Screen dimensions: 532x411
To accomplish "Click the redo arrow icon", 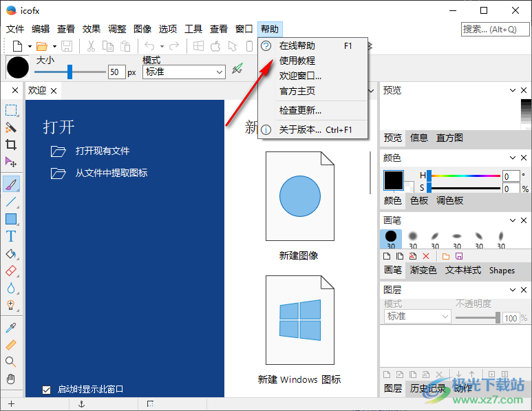I will (174, 46).
